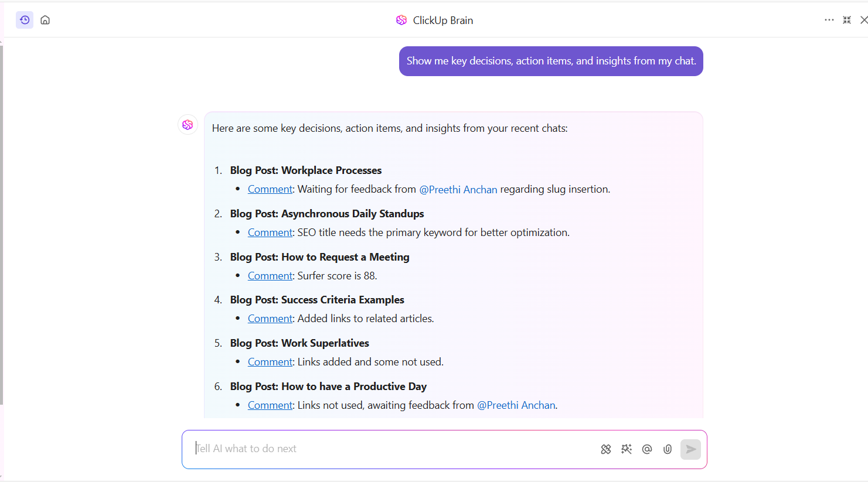Collapse the ClickUp Brain panel

(847, 20)
